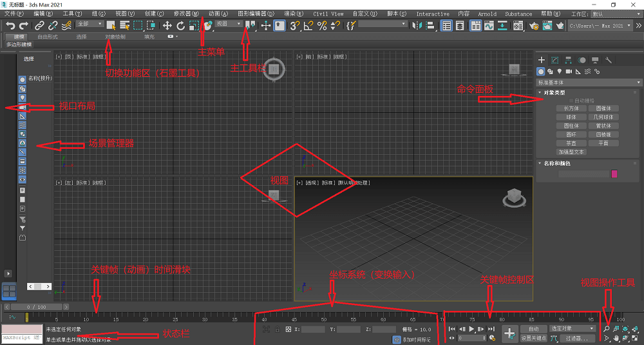644x345 pixels.
Task: Open the Render Setup teapot icon
Action: (x=533, y=26)
